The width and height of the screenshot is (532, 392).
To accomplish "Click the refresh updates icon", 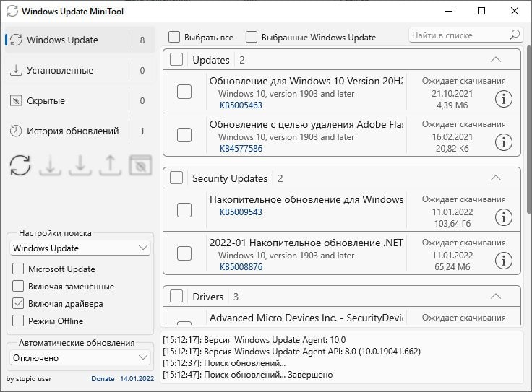I will coord(20,165).
